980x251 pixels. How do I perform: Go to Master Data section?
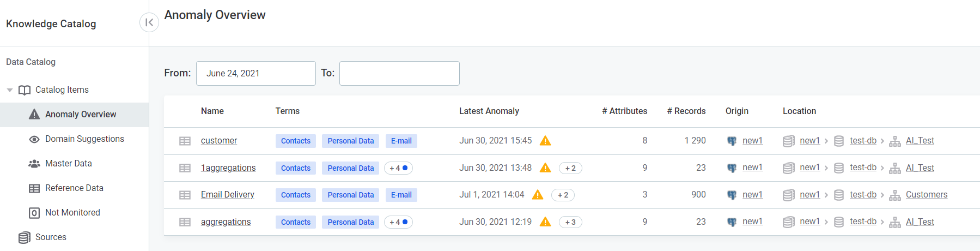(x=68, y=164)
